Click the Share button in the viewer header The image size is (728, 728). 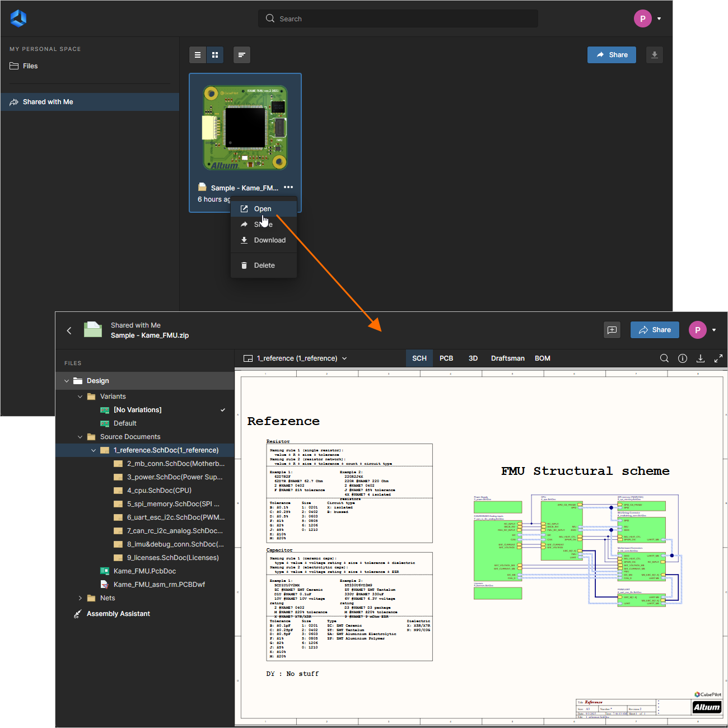click(x=654, y=330)
